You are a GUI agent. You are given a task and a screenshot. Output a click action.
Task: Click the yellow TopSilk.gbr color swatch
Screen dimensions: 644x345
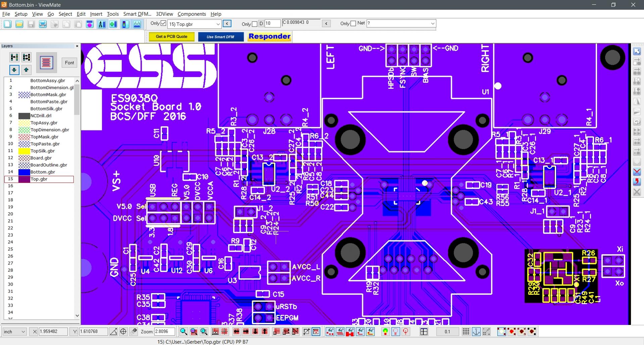tap(24, 151)
